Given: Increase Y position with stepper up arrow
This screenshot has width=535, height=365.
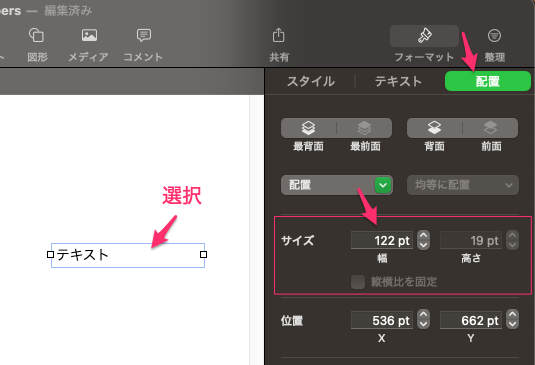Looking at the screenshot, I should [512, 315].
